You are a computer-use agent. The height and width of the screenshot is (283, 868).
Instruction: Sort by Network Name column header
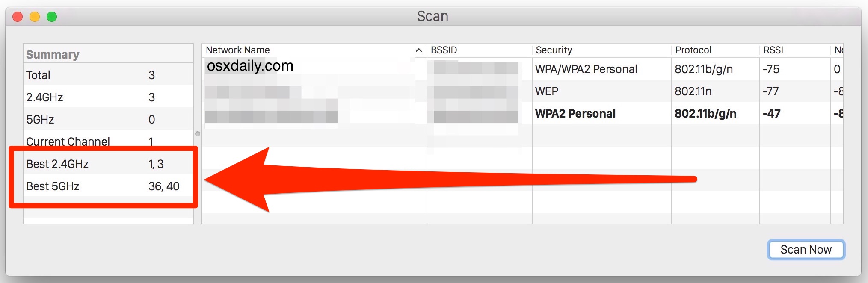pyautogui.click(x=238, y=50)
